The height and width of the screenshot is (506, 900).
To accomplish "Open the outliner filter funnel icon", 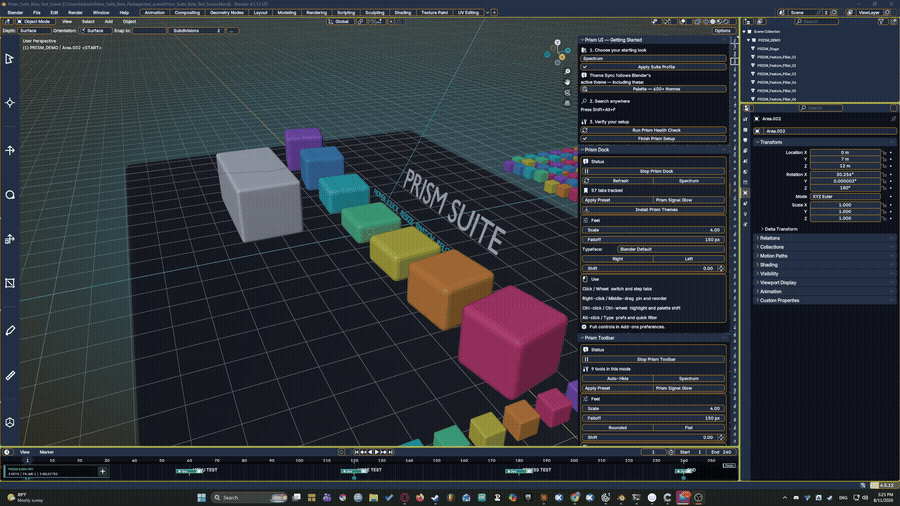I will (x=882, y=21).
